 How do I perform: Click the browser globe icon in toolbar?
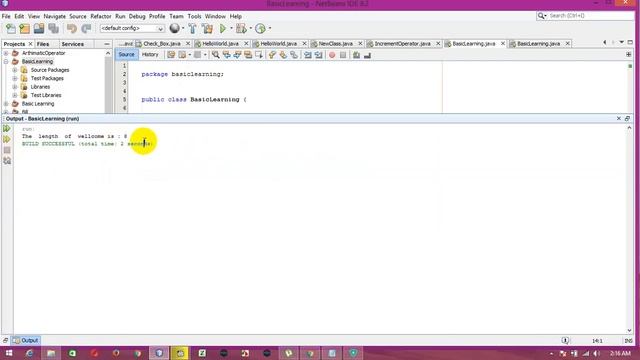[x=174, y=28]
